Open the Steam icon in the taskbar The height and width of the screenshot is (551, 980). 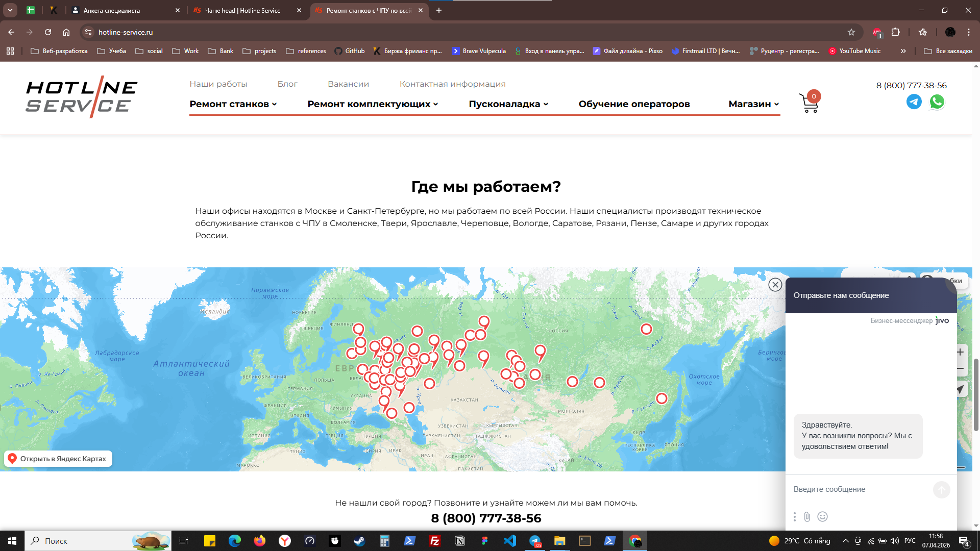click(359, 541)
